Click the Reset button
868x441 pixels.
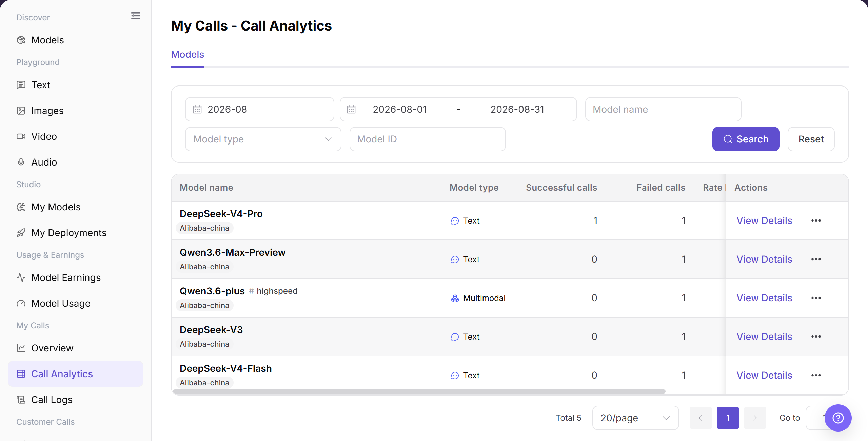[x=811, y=139]
